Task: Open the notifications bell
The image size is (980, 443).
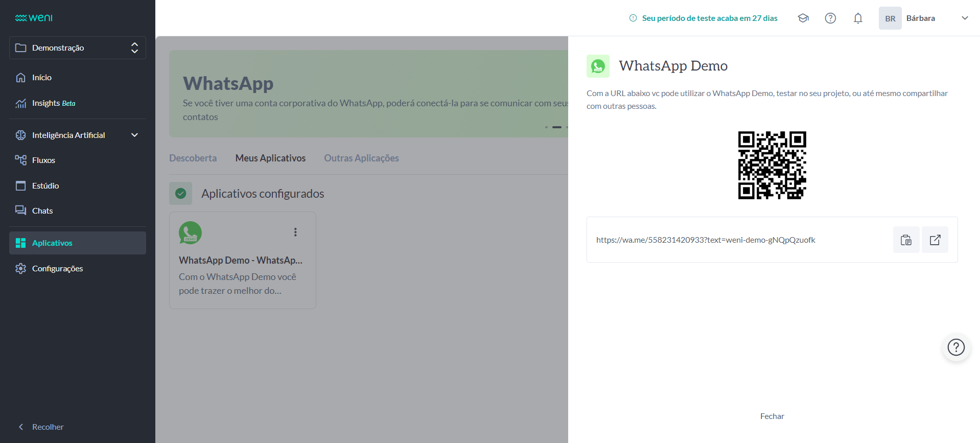Action: [858, 18]
